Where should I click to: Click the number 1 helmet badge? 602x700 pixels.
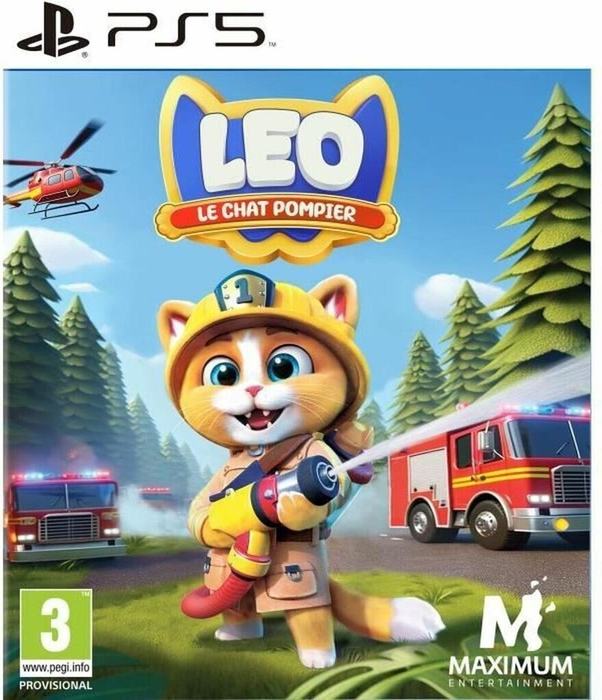(x=244, y=292)
